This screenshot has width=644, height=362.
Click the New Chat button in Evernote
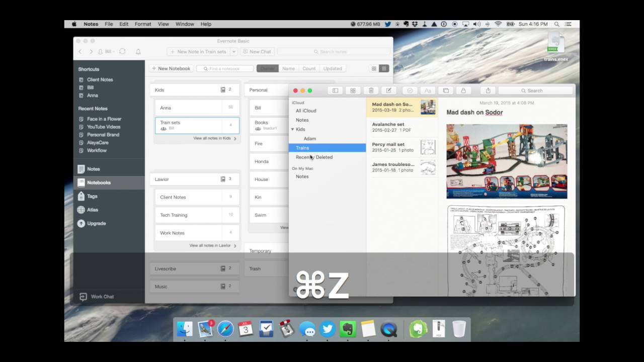coord(257,51)
